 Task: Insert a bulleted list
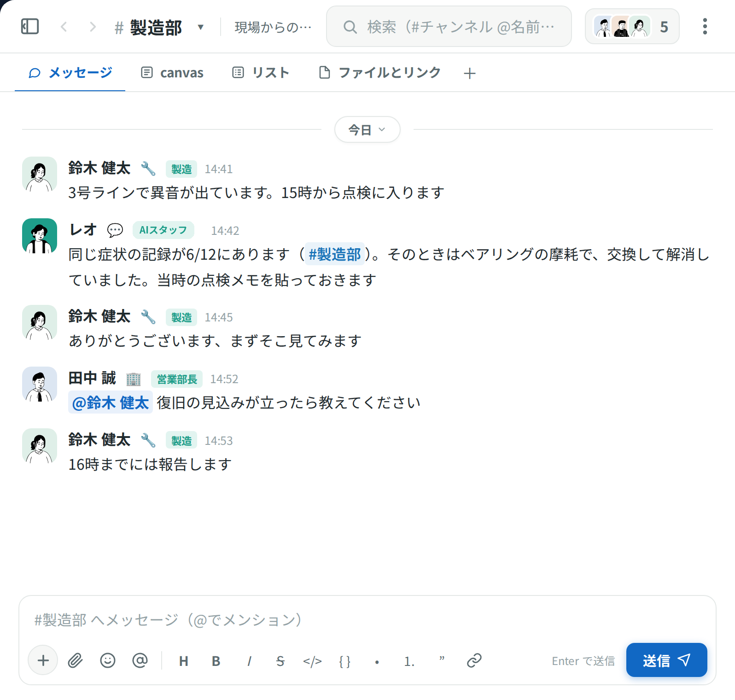coord(377,662)
